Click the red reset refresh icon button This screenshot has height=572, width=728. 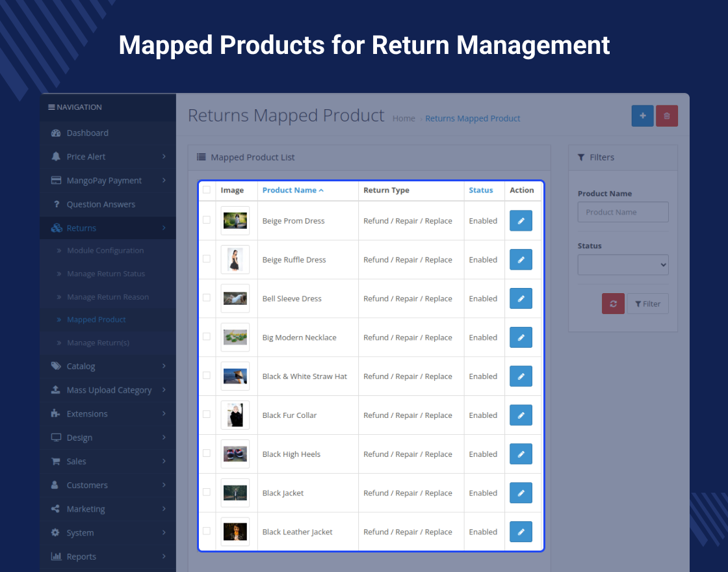614,304
